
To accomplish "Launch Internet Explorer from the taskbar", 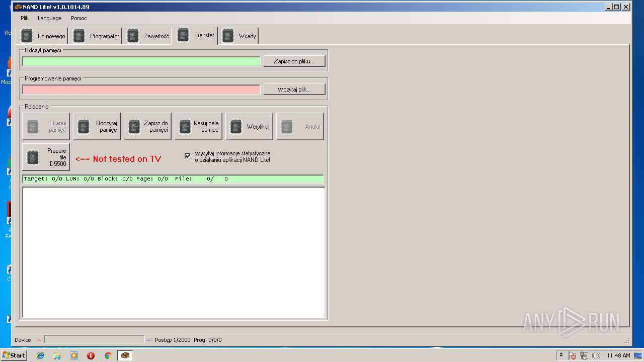I will pyautogui.click(x=40, y=355).
